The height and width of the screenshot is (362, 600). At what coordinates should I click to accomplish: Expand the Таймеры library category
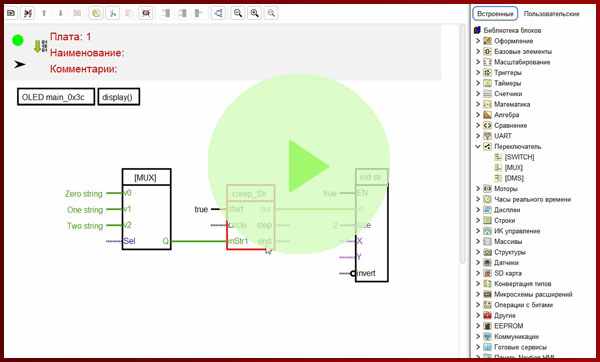click(x=478, y=83)
